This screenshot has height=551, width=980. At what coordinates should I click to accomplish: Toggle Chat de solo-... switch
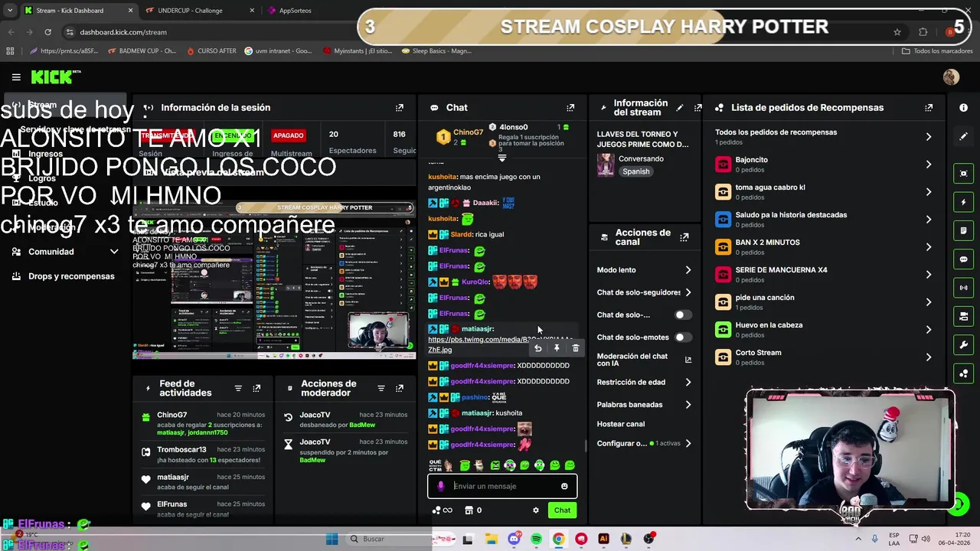point(682,315)
